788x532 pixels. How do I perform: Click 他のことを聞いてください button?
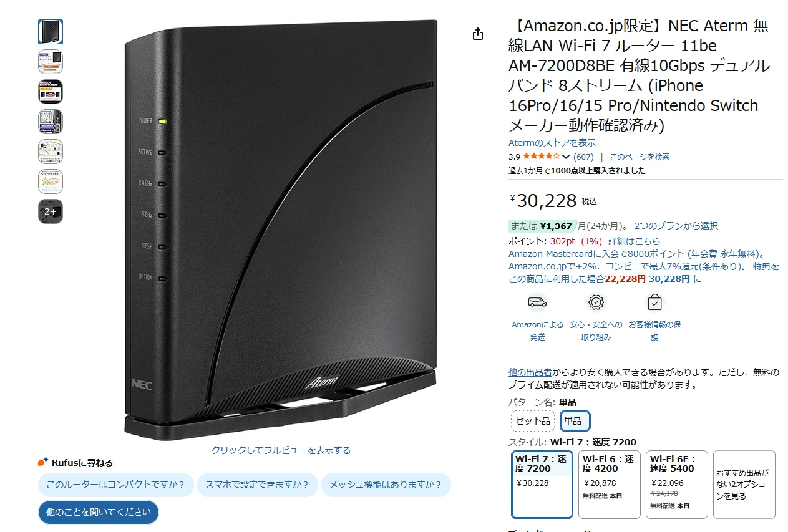click(99, 512)
